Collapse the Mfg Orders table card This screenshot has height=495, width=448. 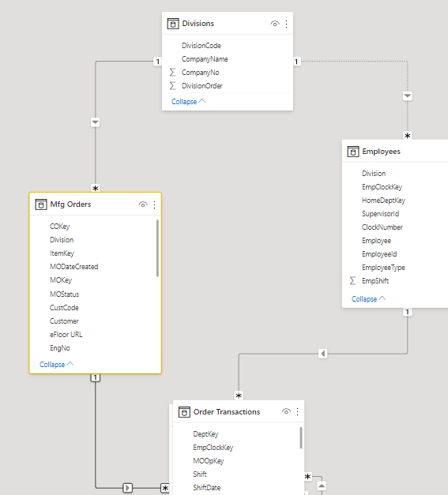tap(56, 364)
